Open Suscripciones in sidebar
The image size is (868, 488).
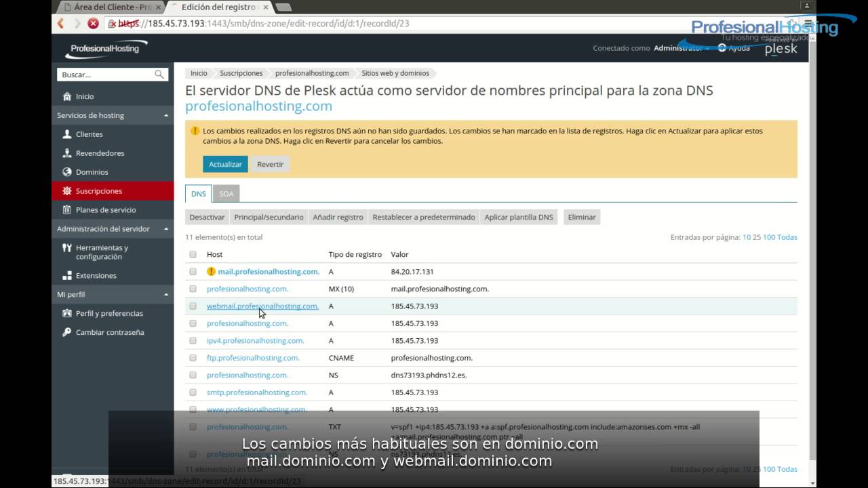pyautogui.click(x=113, y=191)
